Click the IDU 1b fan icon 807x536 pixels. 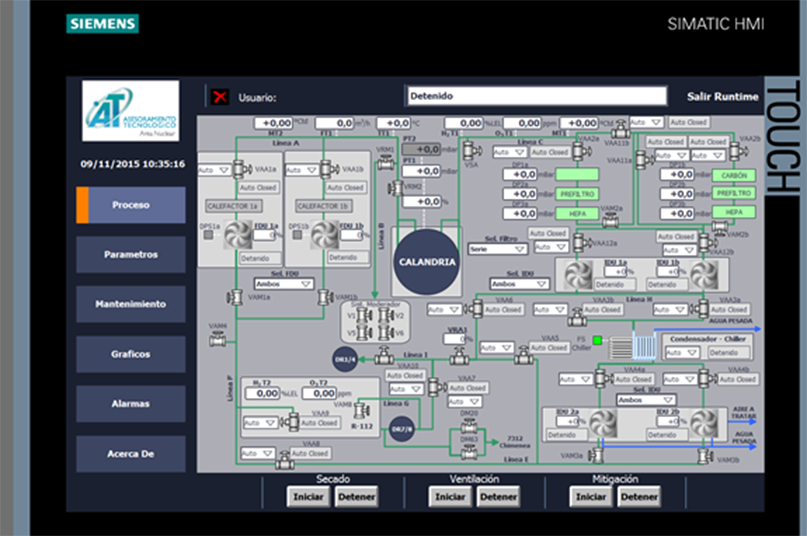click(x=704, y=274)
